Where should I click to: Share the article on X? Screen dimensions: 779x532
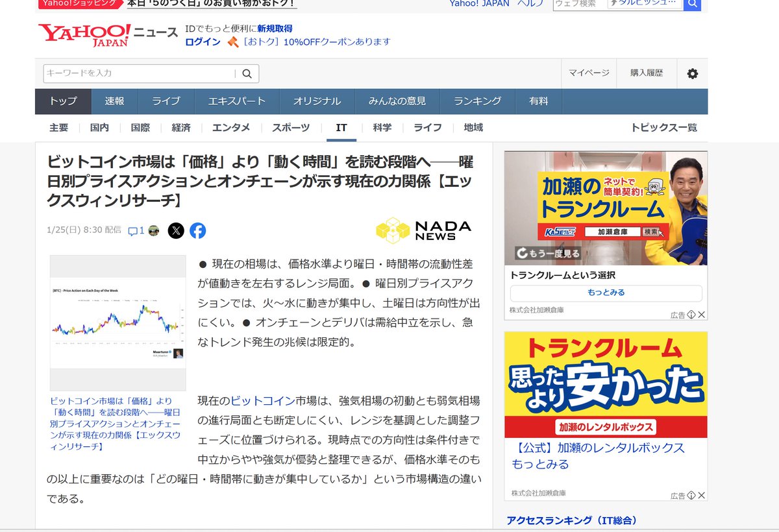pyautogui.click(x=176, y=230)
